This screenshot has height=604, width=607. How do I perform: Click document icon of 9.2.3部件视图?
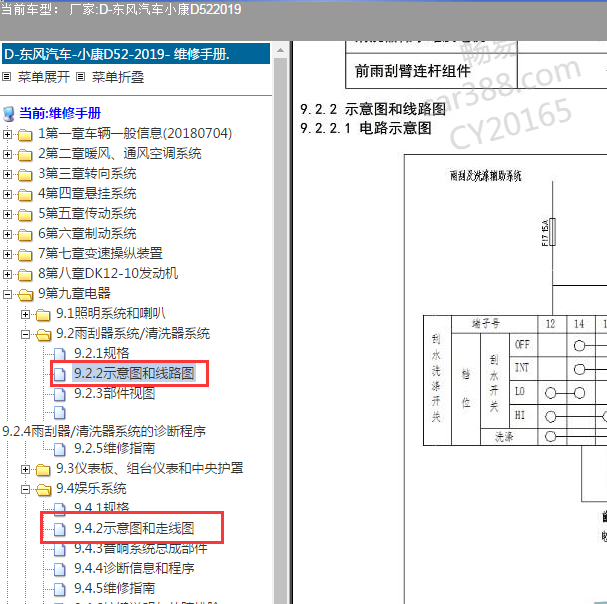(x=60, y=394)
